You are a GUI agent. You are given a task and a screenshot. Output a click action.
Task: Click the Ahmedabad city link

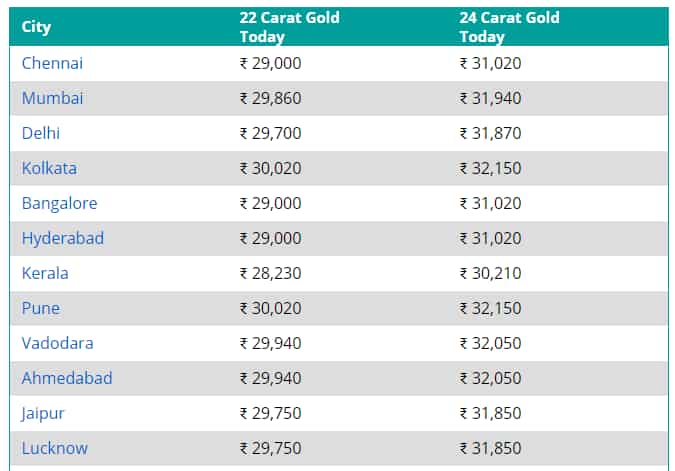67,378
